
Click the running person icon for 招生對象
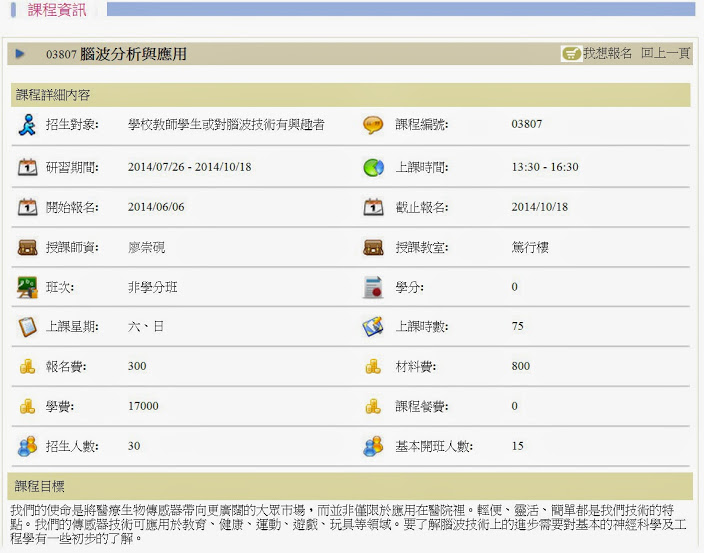point(28,125)
